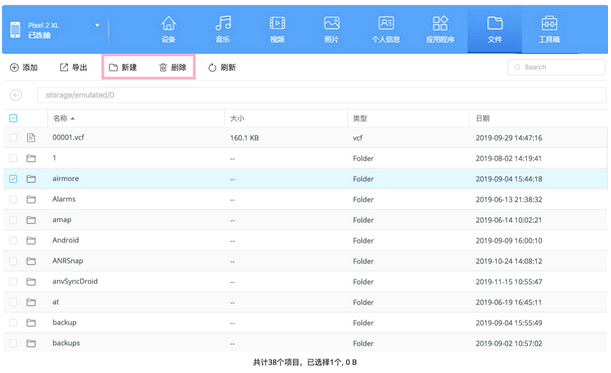This screenshot has height=373, width=611.
Task: Check the box for Android folder
Action: click(13, 240)
